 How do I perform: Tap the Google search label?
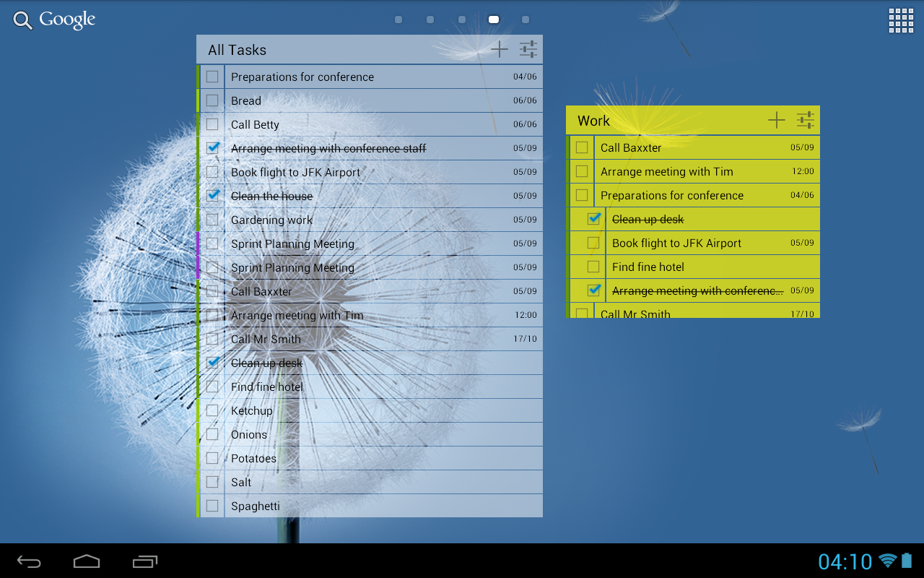[67, 20]
